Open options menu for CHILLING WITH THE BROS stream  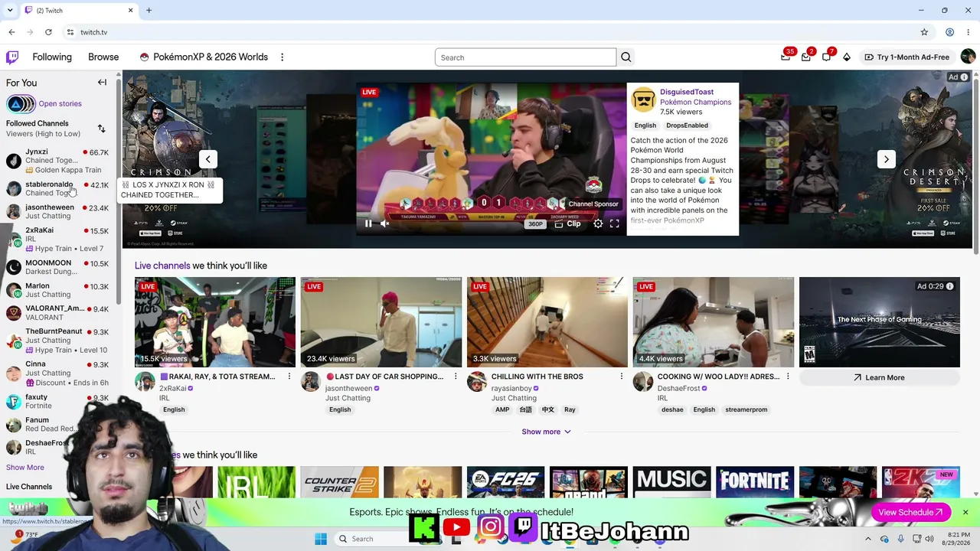click(622, 377)
